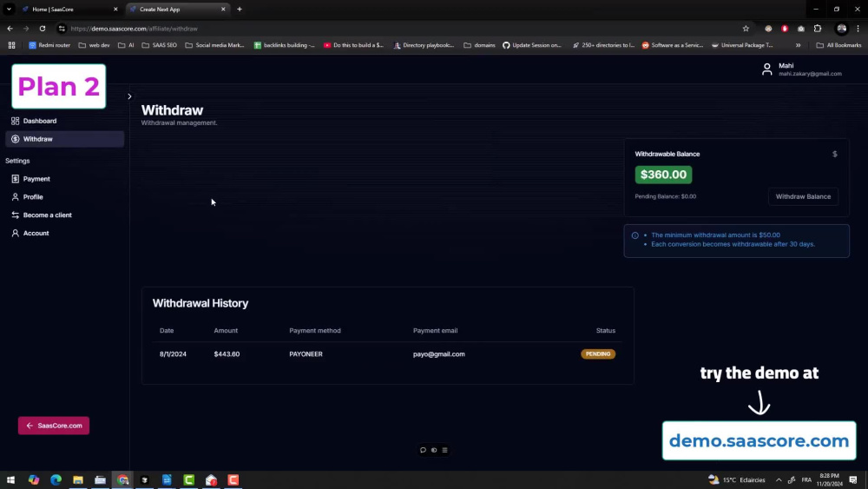Image resolution: width=868 pixels, height=489 pixels.
Task: Open the SAAS SEO bookmarks folder
Action: coord(160,45)
